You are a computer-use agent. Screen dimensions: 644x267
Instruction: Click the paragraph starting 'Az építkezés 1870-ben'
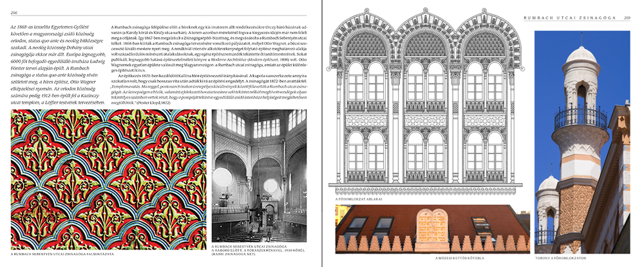209,90
